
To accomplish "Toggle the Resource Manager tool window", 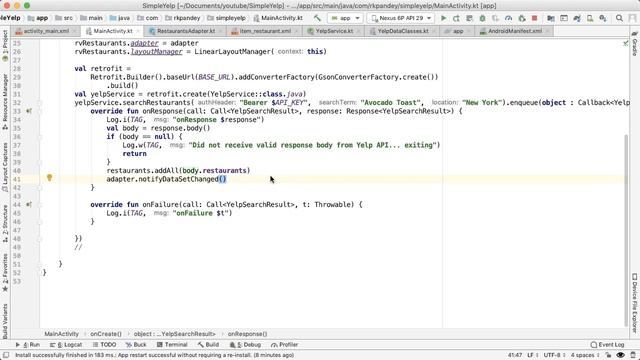I will tap(5, 102).
